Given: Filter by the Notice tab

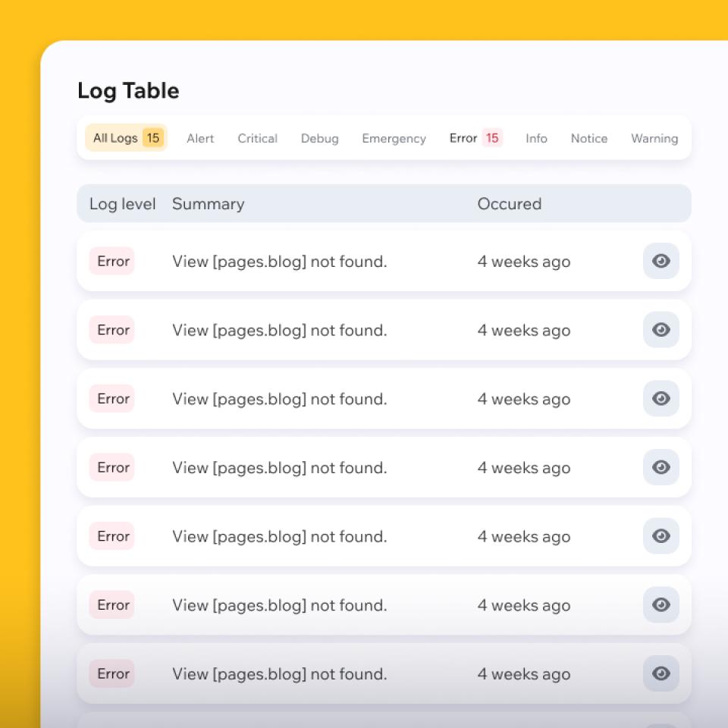Looking at the screenshot, I should pyautogui.click(x=588, y=139).
